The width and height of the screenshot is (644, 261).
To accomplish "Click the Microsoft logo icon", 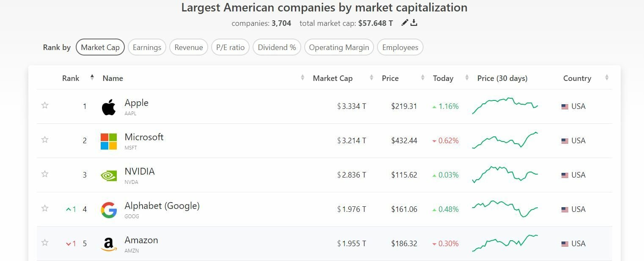I will 109,141.
